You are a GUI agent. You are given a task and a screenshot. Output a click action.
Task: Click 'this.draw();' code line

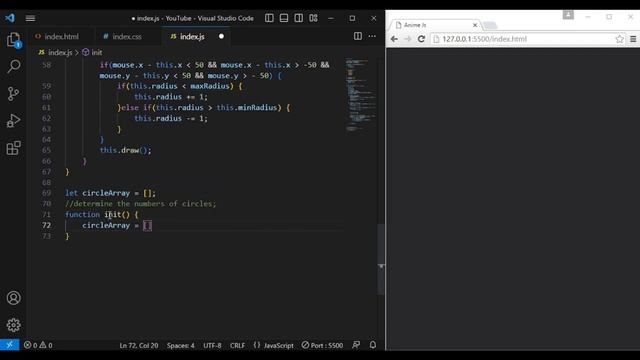click(x=125, y=150)
